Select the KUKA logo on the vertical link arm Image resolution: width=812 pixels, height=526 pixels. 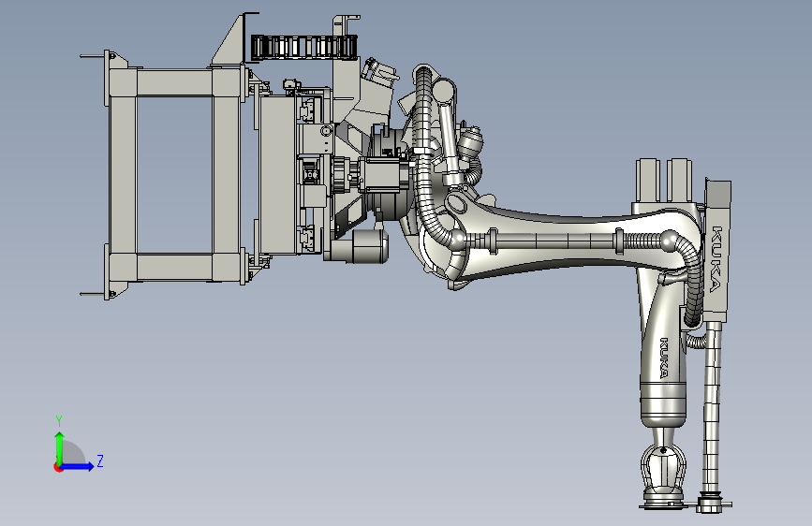click(x=664, y=358)
